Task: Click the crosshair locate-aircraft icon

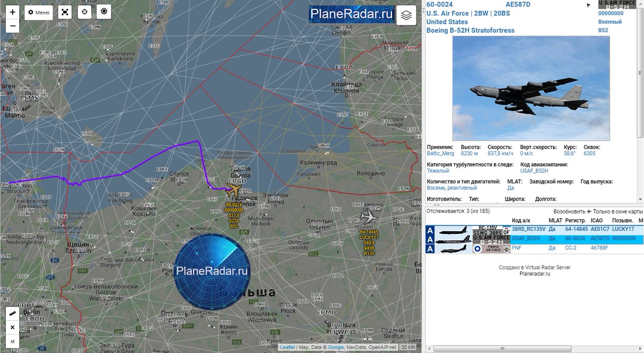Action: [x=84, y=12]
